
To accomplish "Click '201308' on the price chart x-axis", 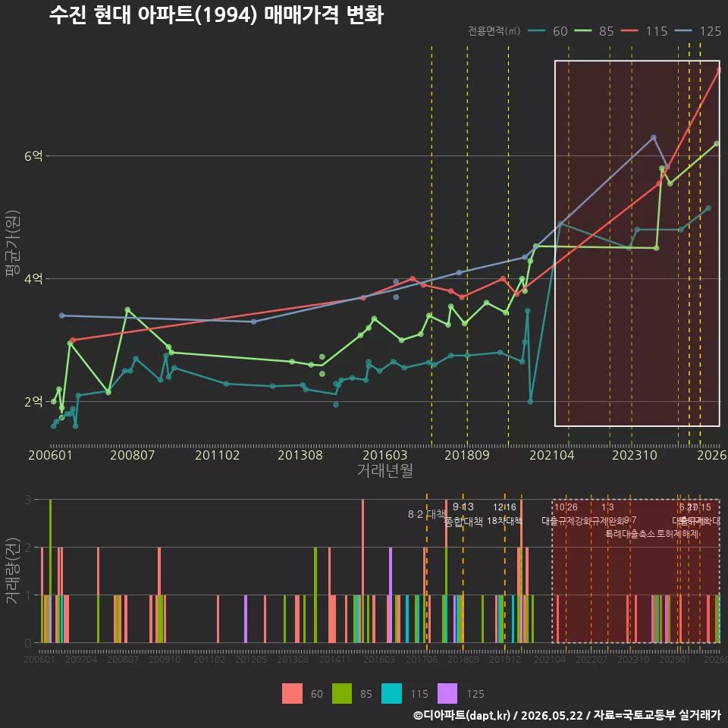I will click(300, 455).
